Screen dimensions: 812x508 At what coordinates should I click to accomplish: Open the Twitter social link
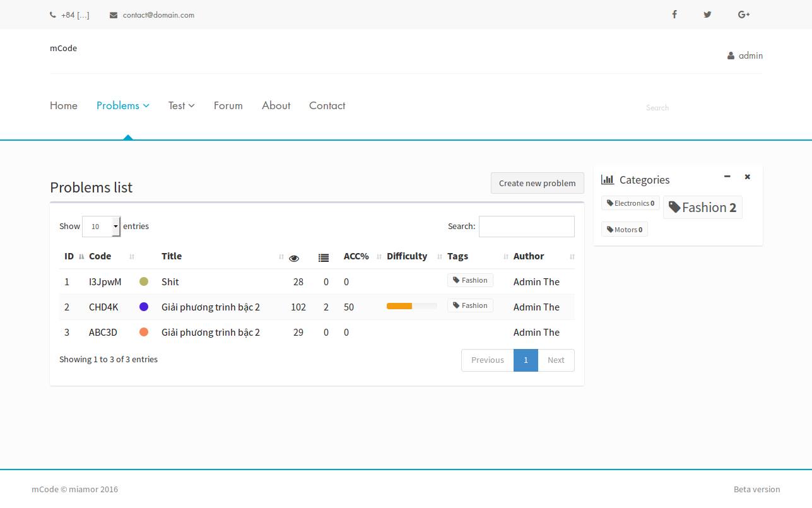click(707, 15)
